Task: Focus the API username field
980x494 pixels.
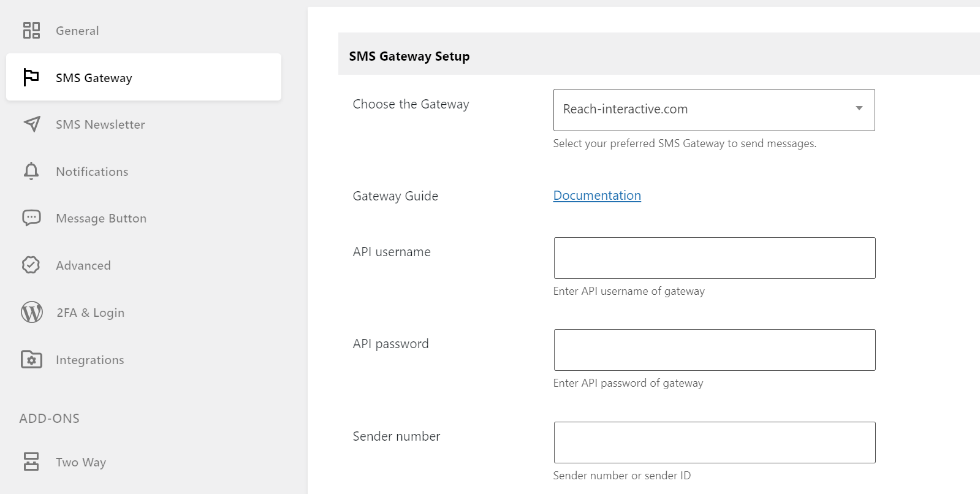Action: click(x=715, y=258)
